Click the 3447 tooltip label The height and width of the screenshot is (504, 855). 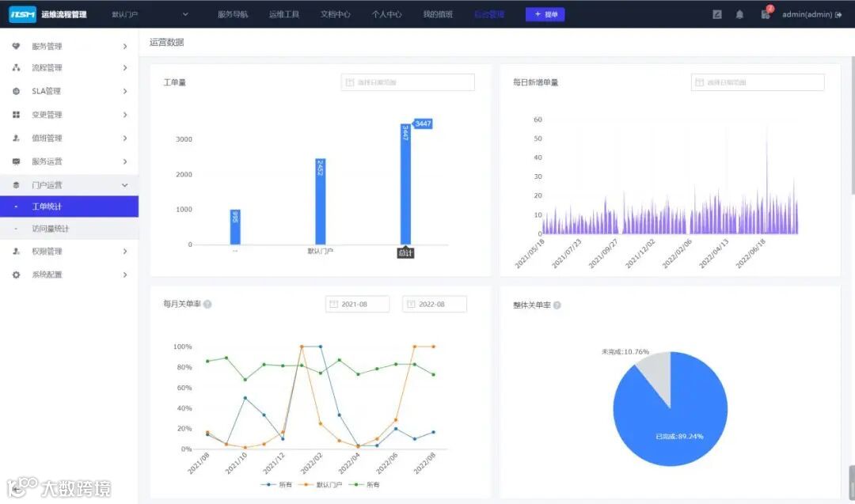(x=423, y=123)
